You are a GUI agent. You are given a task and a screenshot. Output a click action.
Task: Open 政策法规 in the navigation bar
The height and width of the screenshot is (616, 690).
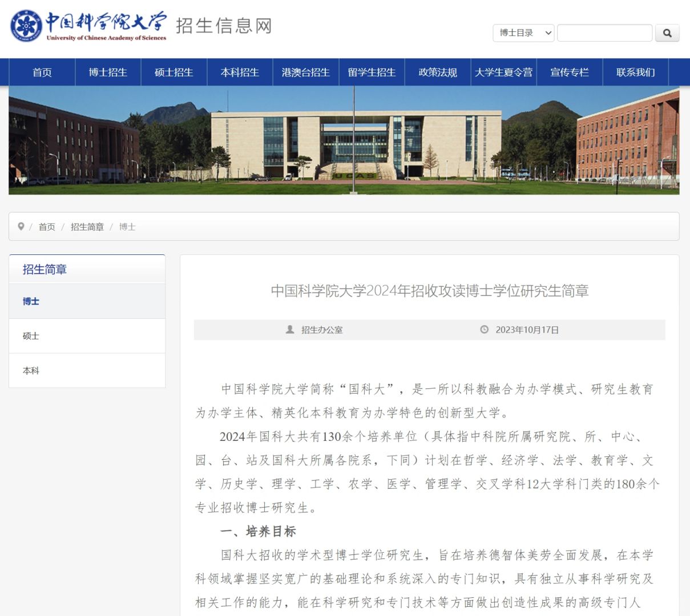(x=438, y=72)
